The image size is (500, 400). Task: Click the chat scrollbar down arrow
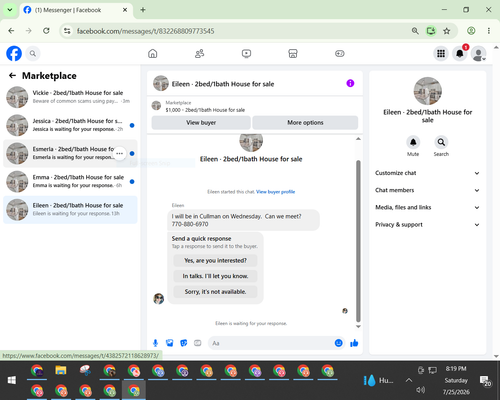click(358, 326)
